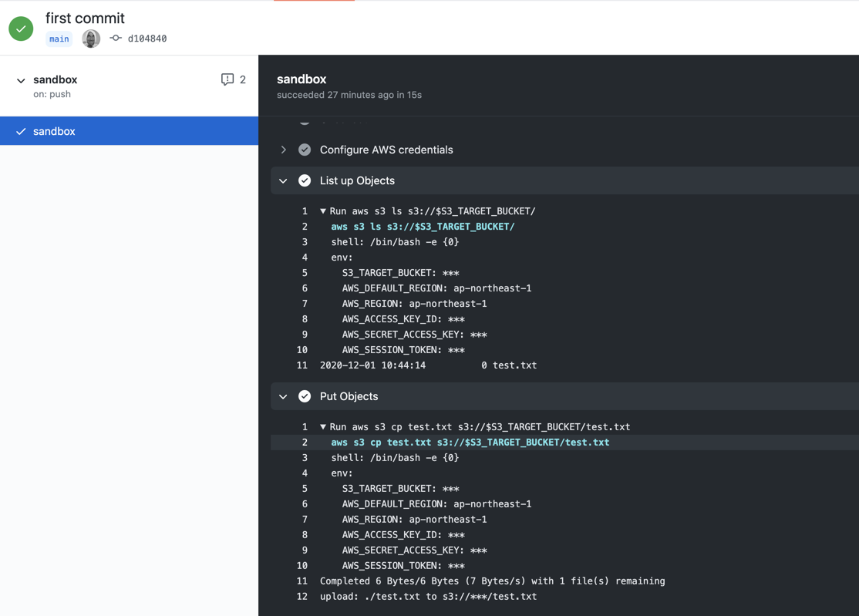Click the Put Objects status check icon
This screenshot has height=616, width=859.
click(305, 396)
